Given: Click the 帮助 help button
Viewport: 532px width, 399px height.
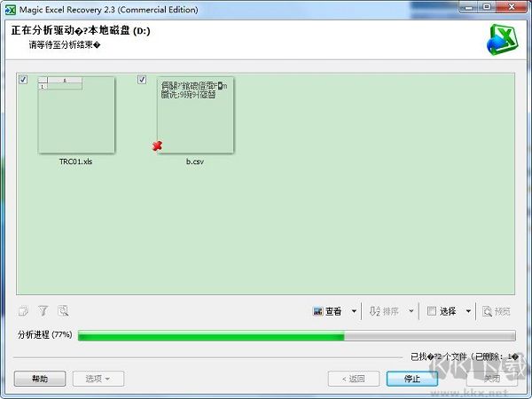Looking at the screenshot, I should (x=40, y=379).
